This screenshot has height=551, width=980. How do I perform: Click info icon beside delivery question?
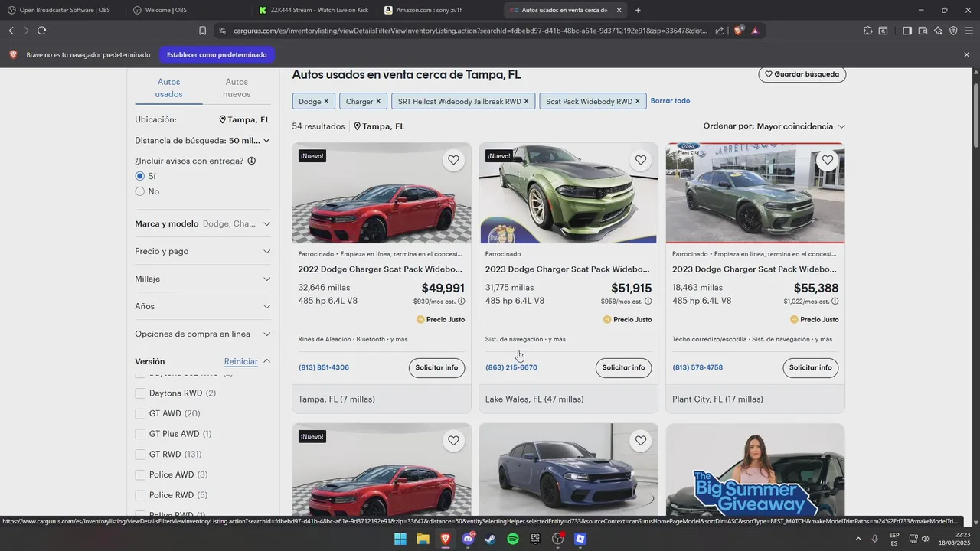251,161
